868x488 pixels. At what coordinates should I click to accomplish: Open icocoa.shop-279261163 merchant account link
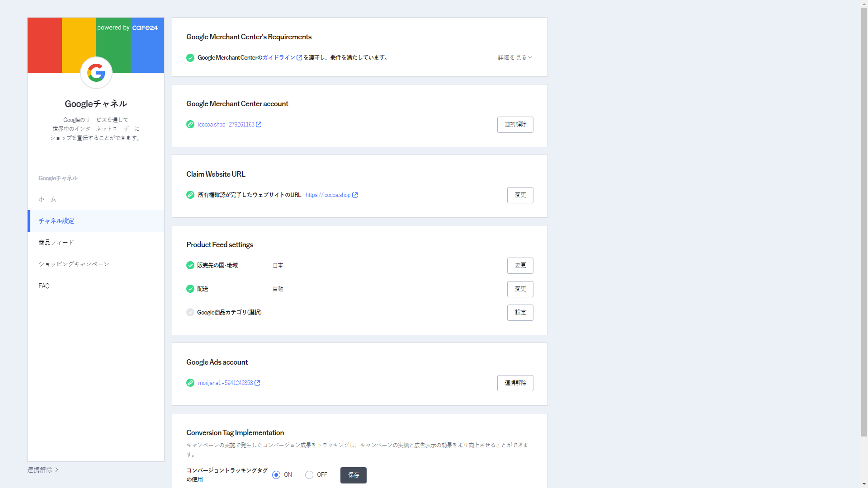(226, 124)
